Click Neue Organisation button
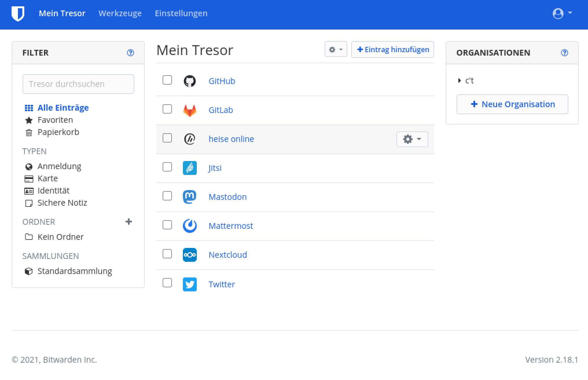The width and height of the screenshot is (588, 380). point(512,104)
